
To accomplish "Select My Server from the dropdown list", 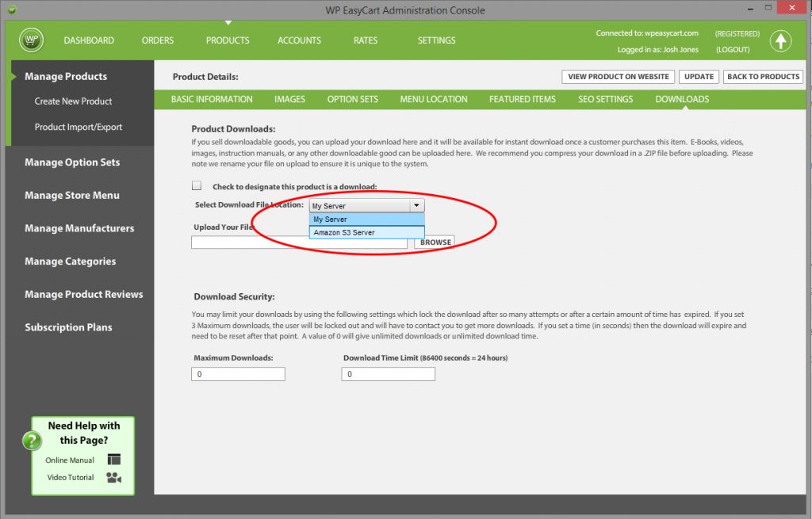I will [366, 219].
